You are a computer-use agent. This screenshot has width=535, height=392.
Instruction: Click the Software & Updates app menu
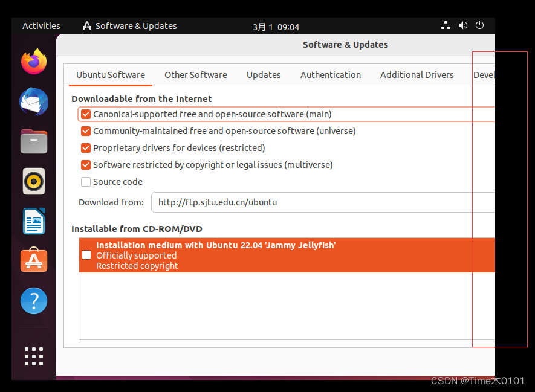tap(129, 26)
